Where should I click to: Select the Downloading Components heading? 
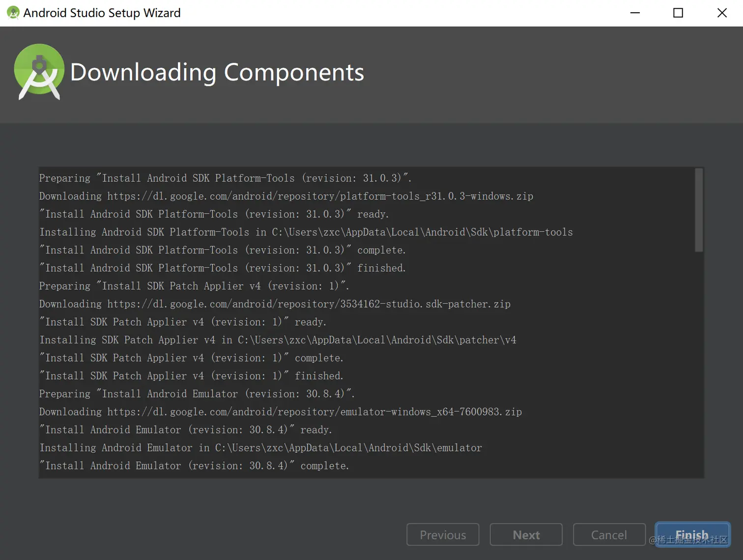click(217, 72)
